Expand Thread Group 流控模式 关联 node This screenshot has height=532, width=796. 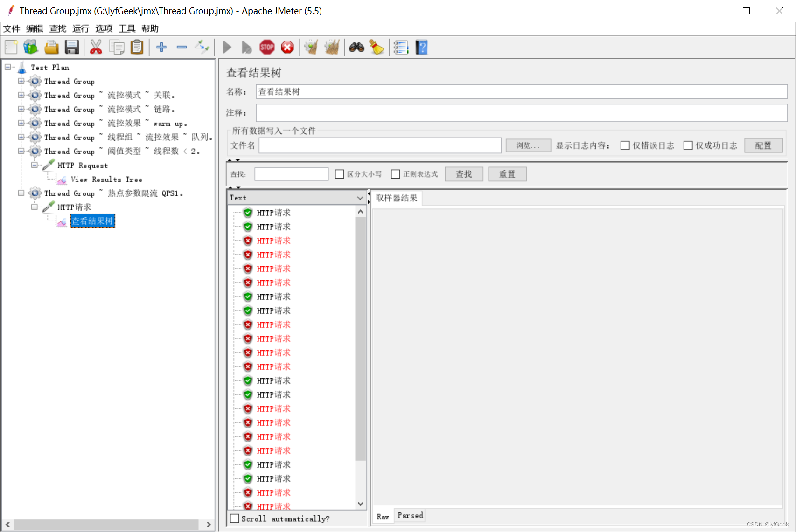21,95
